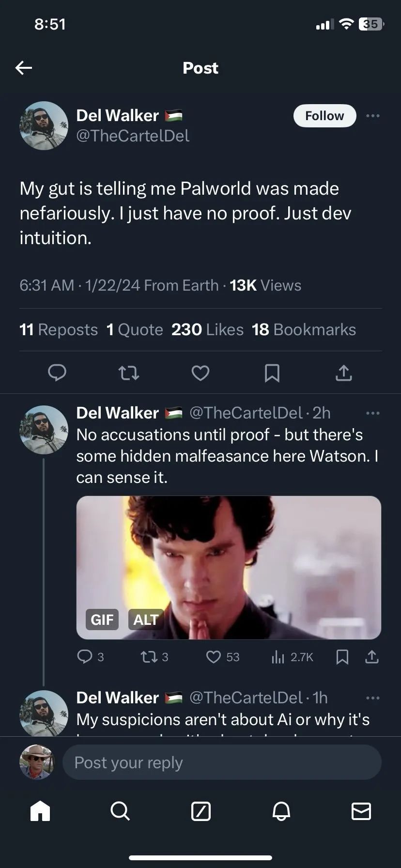This screenshot has width=401, height=868.
Task: Reply to the main post
Action: pos(57,372)
